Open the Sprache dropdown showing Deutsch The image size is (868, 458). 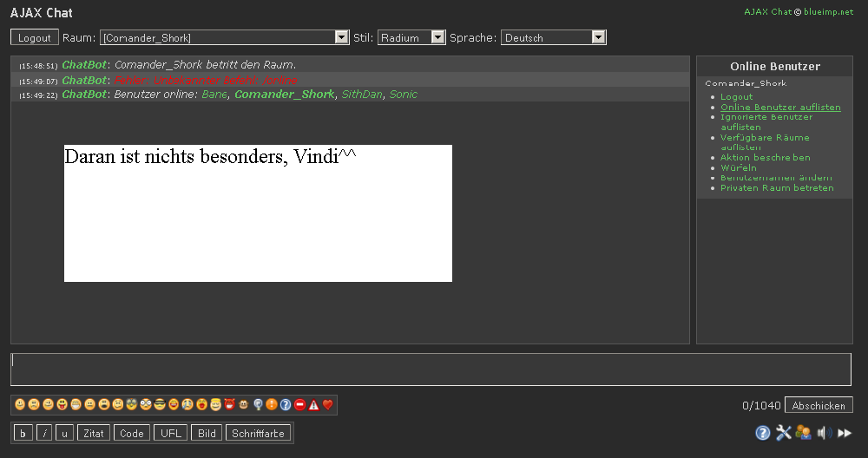point(554,37)
